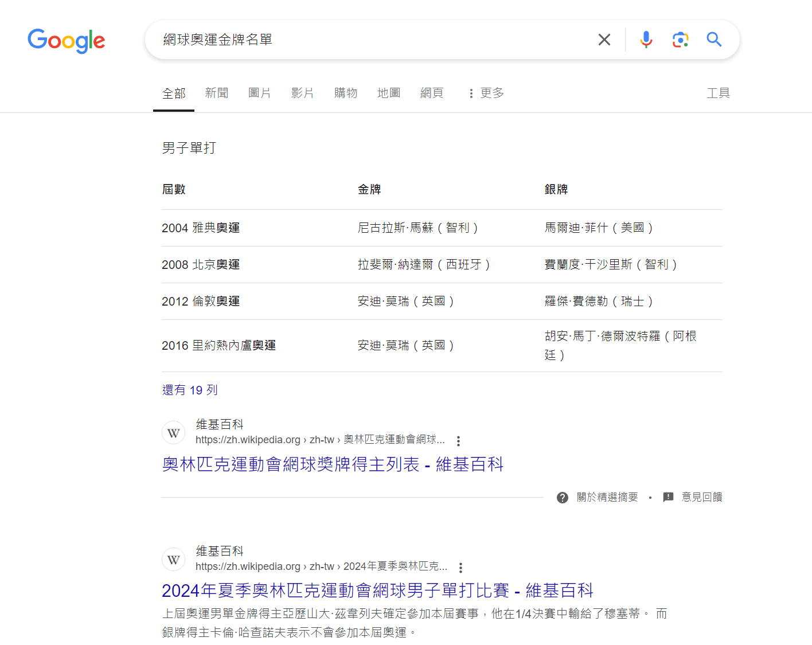The image size is (812, 645).
Task: Click Wikipedia favicon of the featured snippet
Action: [174, 433]
